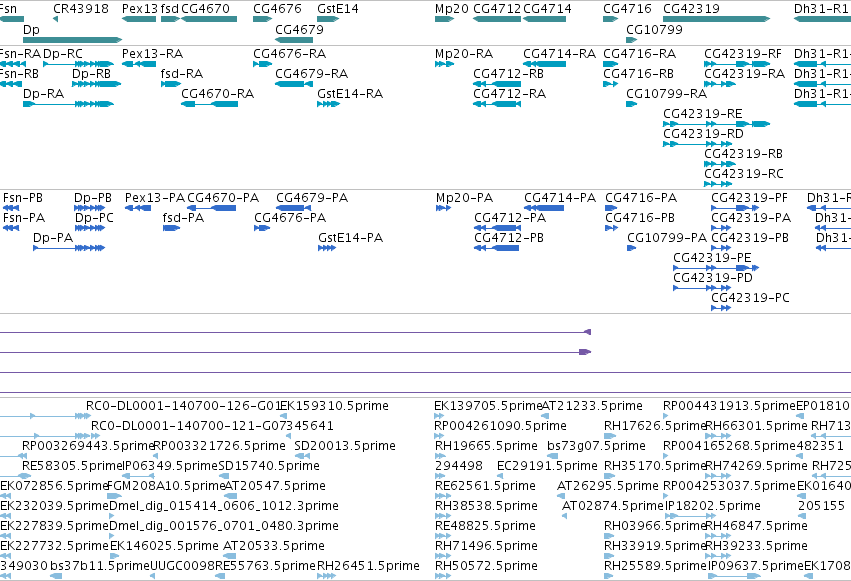851x581 pixels.
Task: Select protein Dp-PA
Action: pyautogui.click(x=53, y=238)
